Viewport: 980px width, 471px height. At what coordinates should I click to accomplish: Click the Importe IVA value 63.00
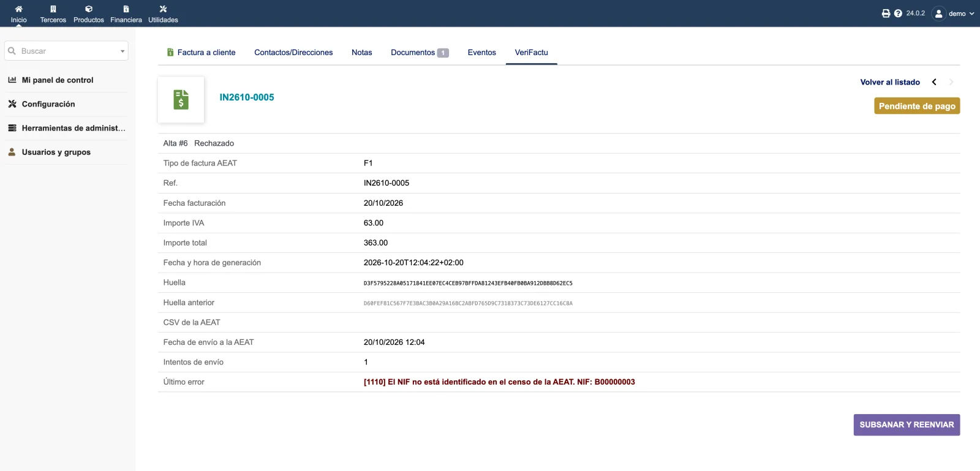374,223
